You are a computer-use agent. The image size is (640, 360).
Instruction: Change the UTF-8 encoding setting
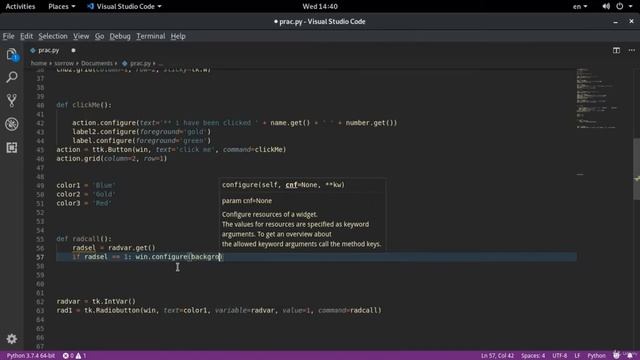560,356
